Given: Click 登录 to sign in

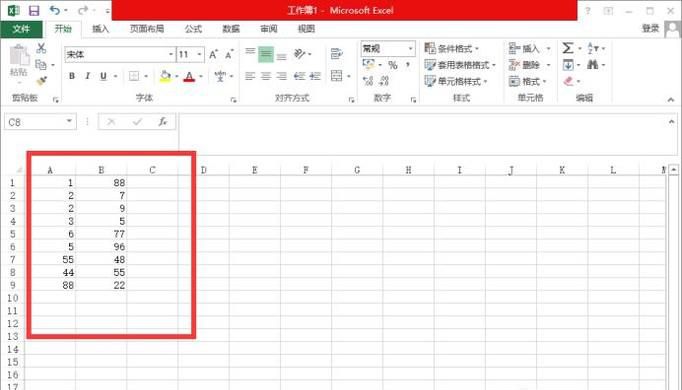Looking at the screenshot, I should coord(651,28).
